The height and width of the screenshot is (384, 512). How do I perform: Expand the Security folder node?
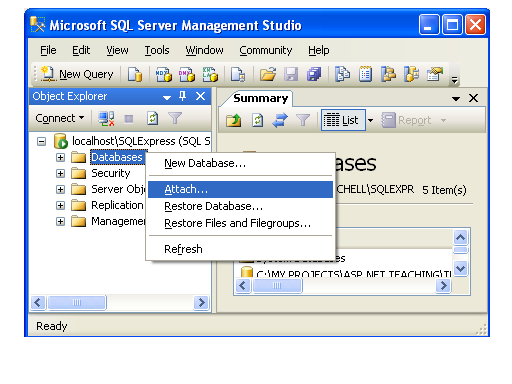(x=60, y=173)
